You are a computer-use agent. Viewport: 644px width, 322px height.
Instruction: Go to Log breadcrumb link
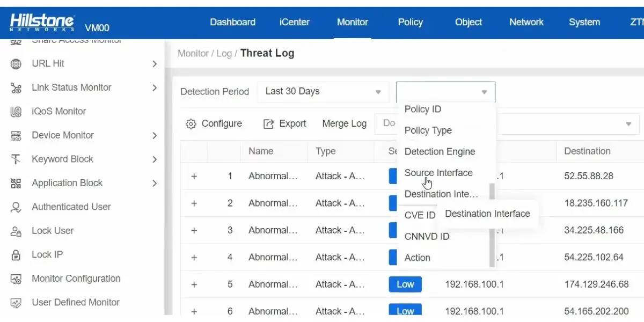[224, 54]
